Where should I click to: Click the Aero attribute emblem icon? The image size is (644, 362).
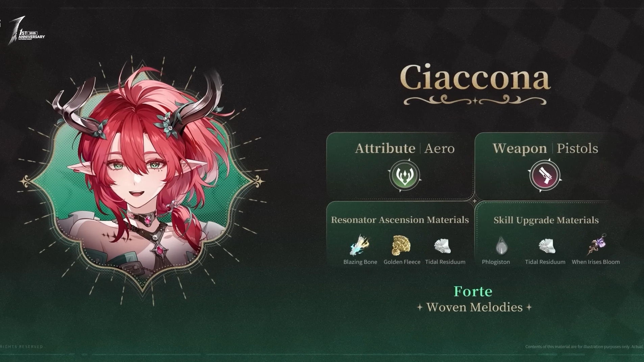(404, 175)
